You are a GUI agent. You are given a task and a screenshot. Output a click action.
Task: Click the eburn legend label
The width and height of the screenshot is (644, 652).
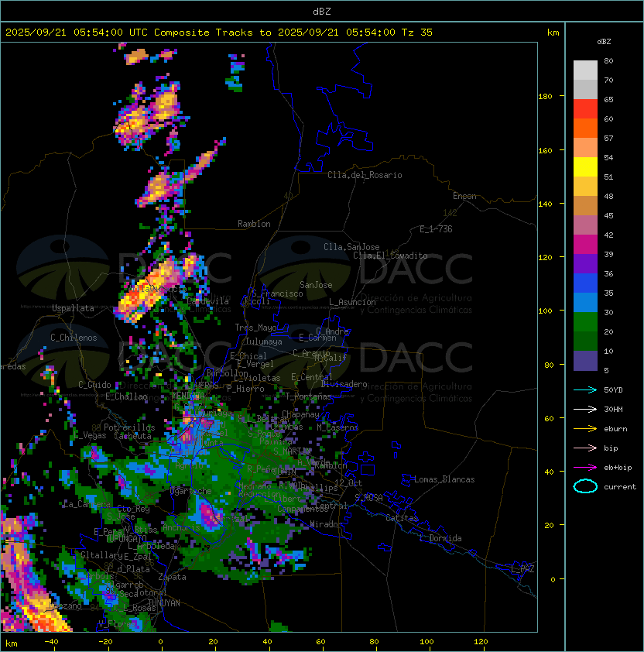point(615,429)
